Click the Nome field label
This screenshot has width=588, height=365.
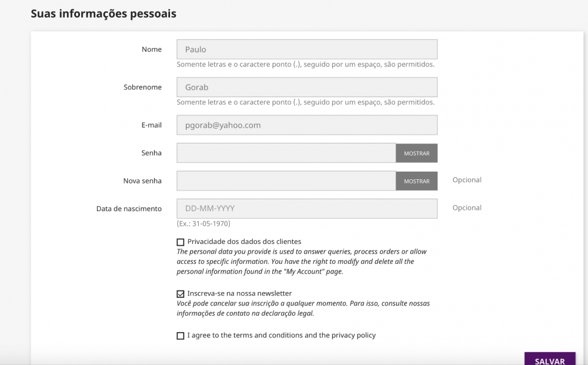pyautogui.click(x=152, y=49)
